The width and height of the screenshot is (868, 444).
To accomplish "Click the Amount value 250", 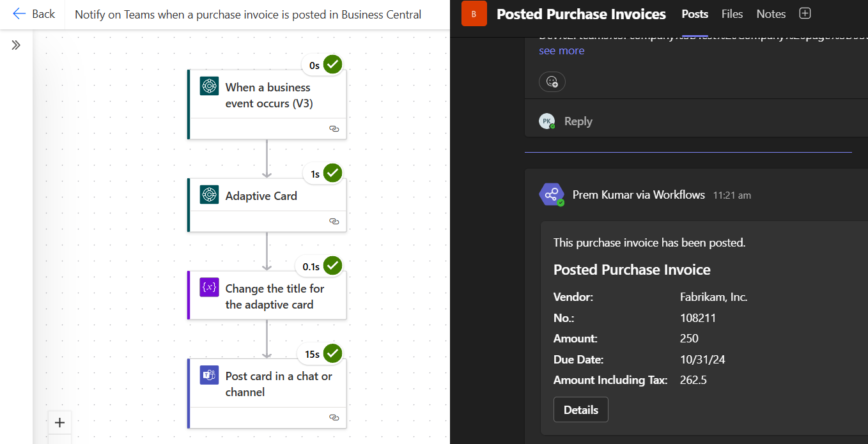I will (x=689, y=339).
